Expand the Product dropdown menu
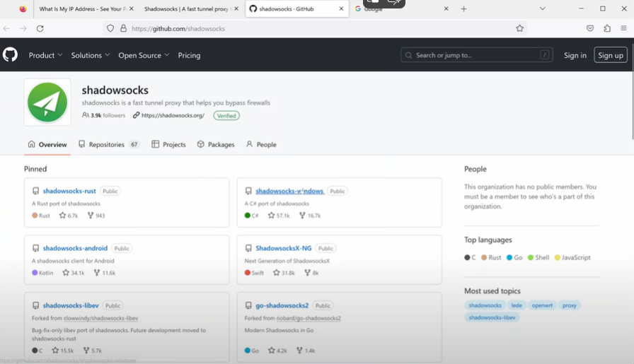634x364 pixels. click(45, 55)
